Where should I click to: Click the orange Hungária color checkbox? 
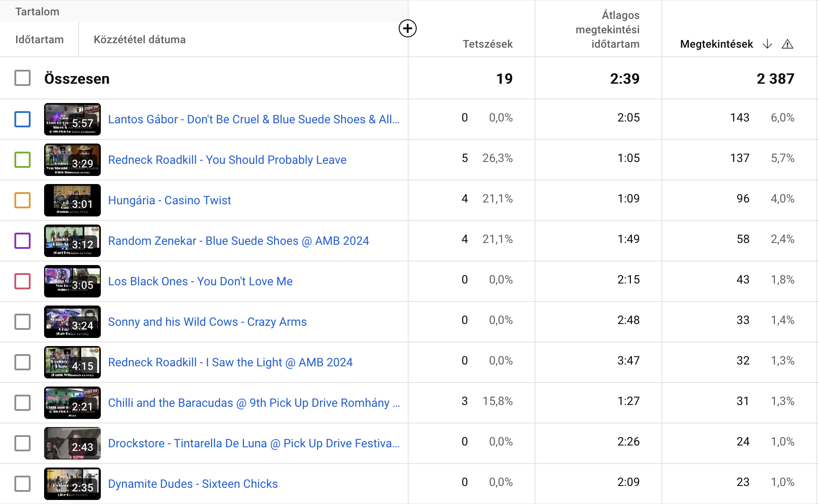pyautogui.click(x=22, y=200)
